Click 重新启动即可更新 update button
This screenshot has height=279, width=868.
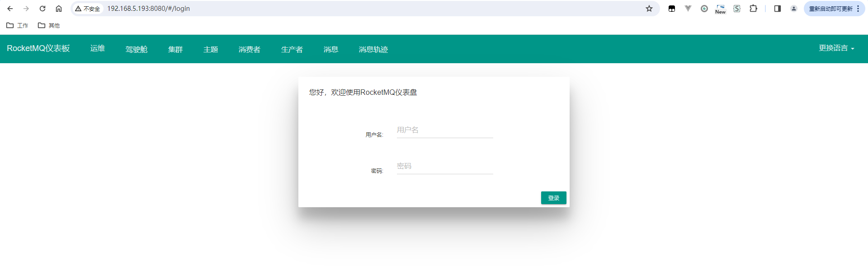(831, 9)
